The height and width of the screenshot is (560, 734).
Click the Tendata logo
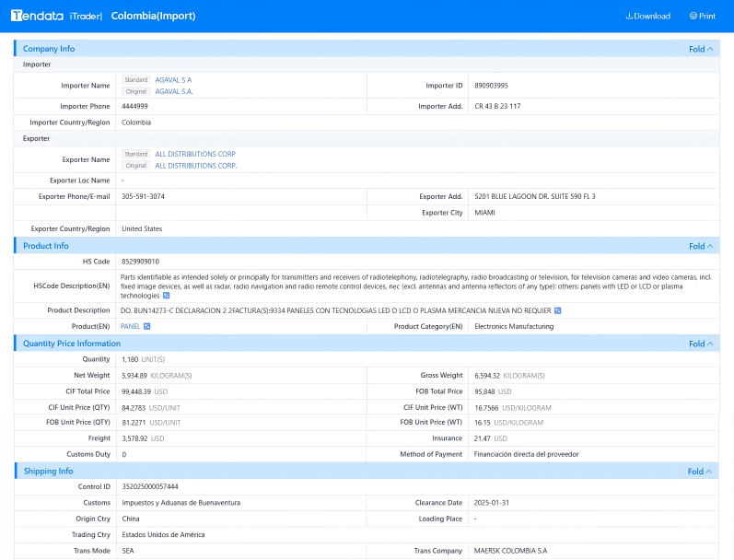(x=37, y=16)
